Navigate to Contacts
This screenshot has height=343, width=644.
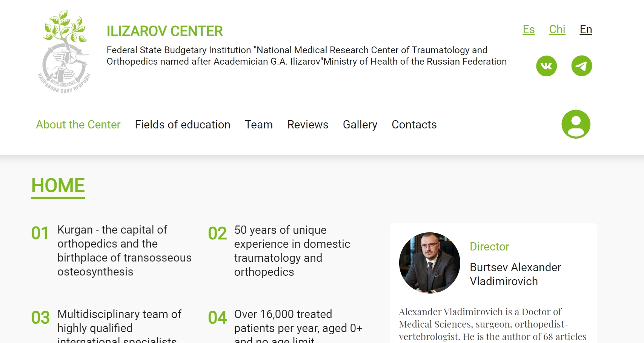click(414, 125)
